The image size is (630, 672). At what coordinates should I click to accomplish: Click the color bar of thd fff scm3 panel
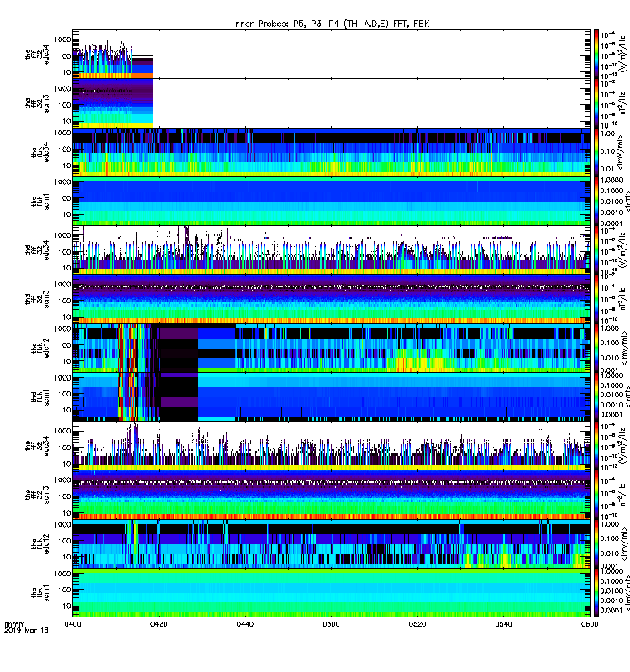coord(596,299)
